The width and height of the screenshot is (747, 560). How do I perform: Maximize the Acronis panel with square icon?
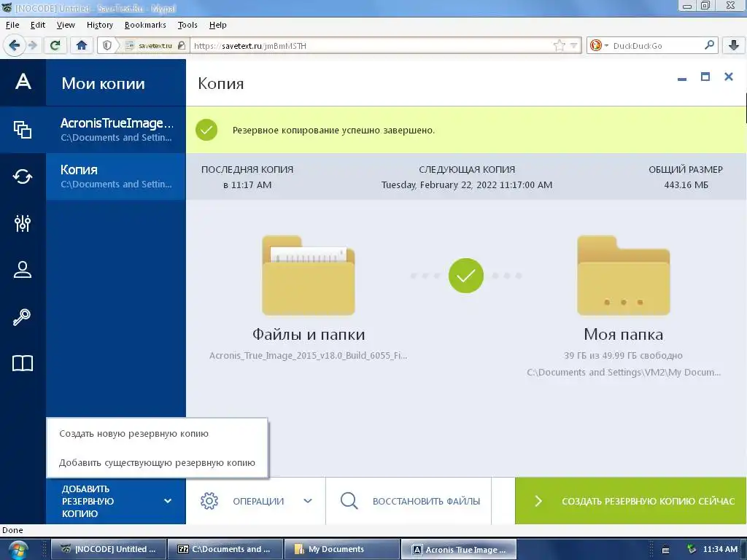point(705,77)
